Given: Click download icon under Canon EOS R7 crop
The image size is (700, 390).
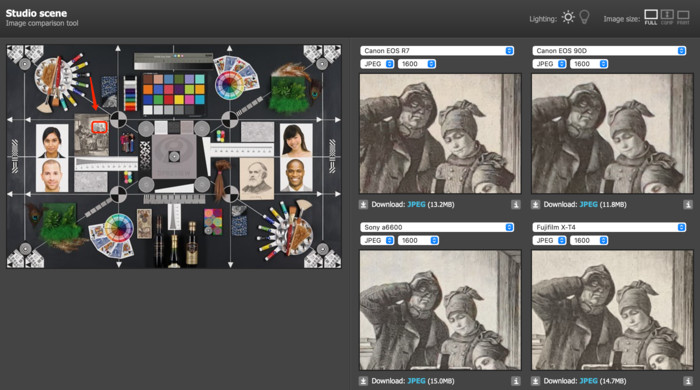Looking at the screenshot, I should 363,205.
